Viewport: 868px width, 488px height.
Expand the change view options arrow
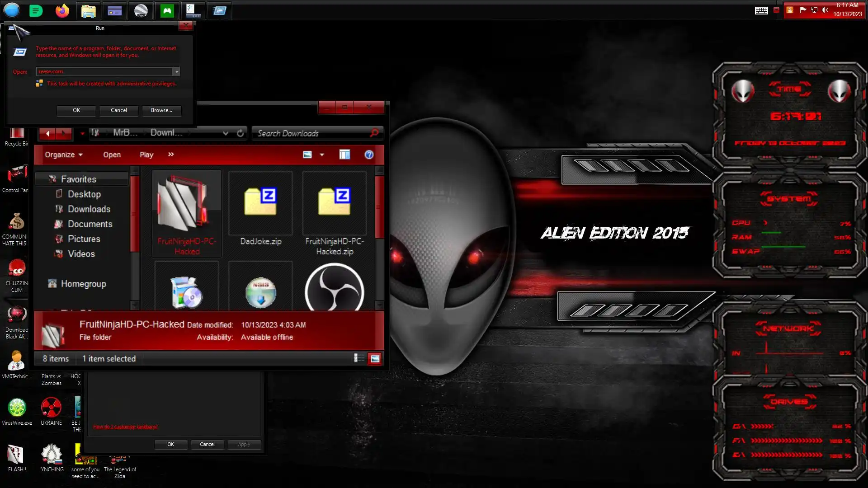coord(322,155)
